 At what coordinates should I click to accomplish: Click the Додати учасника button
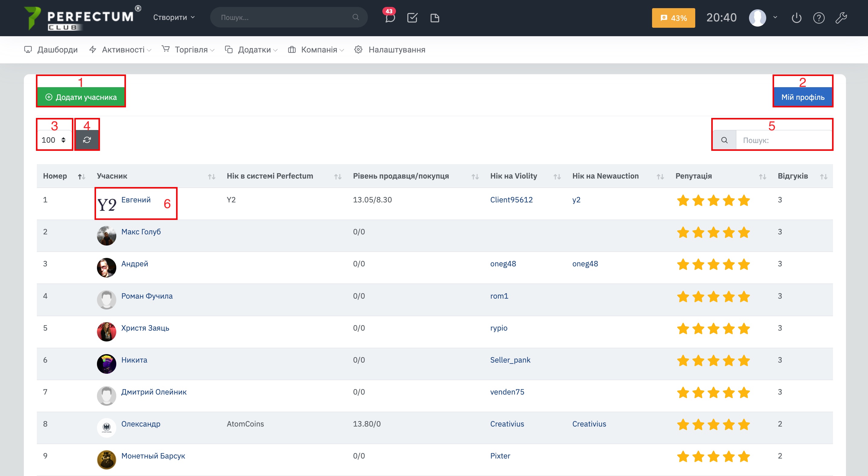pyautogui.click(x=81, y=97)
